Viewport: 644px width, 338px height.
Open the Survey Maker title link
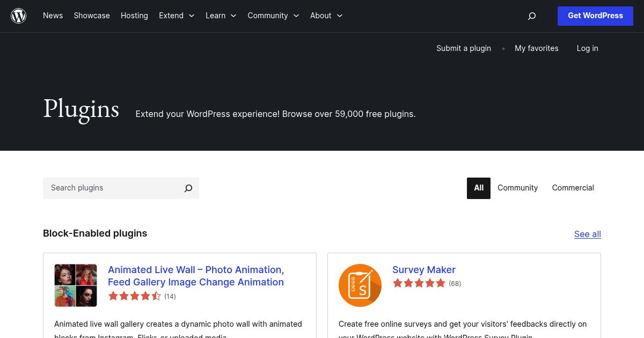(x=424, y=270)
